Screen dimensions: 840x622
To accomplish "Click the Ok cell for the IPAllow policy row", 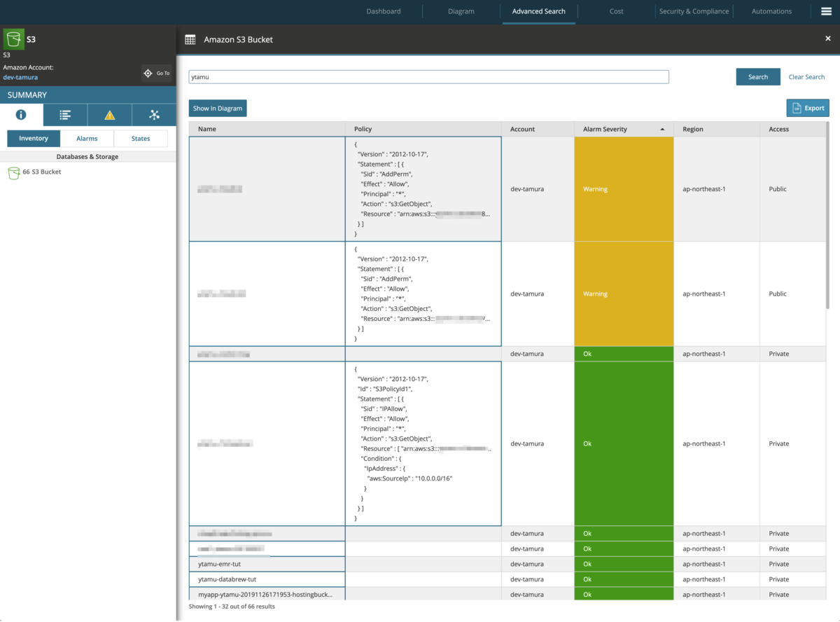I will [x=624, y=443].
